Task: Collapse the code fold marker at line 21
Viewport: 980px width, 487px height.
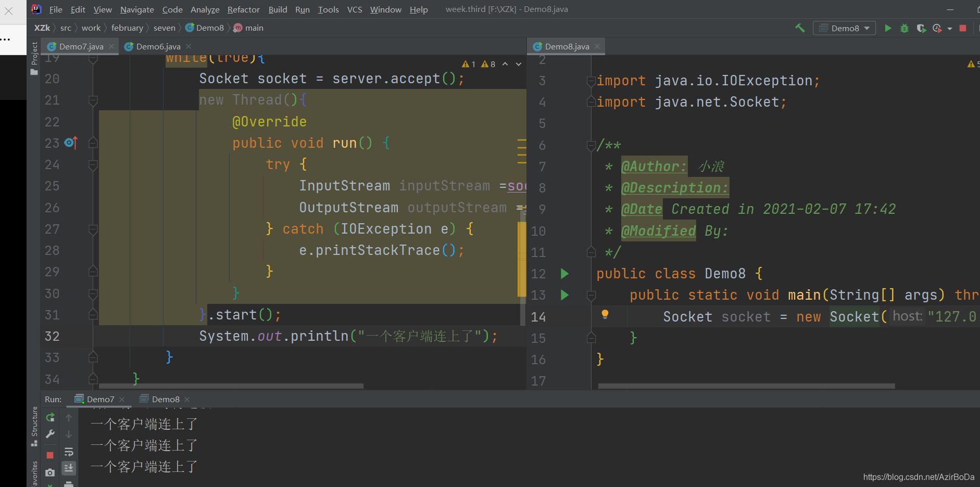Action: 93,100
